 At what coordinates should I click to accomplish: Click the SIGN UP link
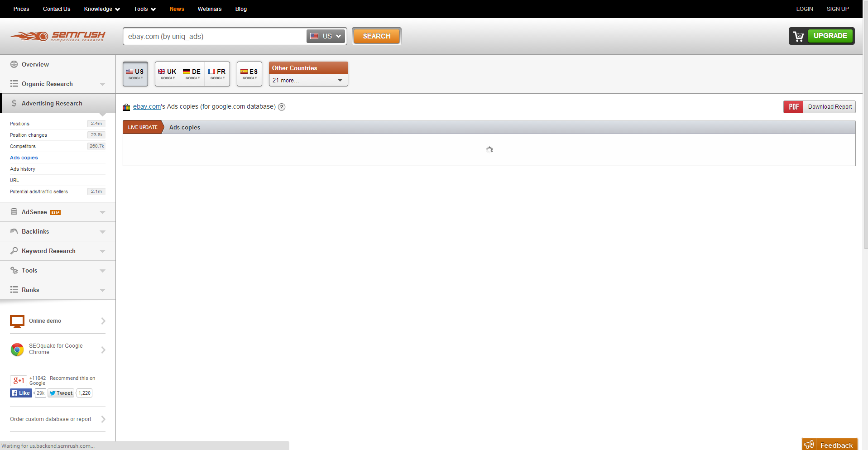838,9
